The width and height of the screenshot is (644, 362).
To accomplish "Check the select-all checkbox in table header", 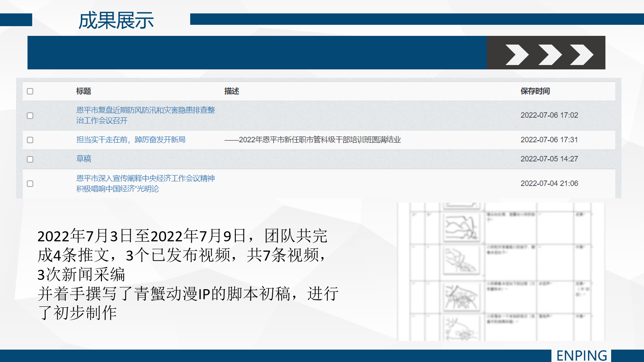I will tap(30, 91).
